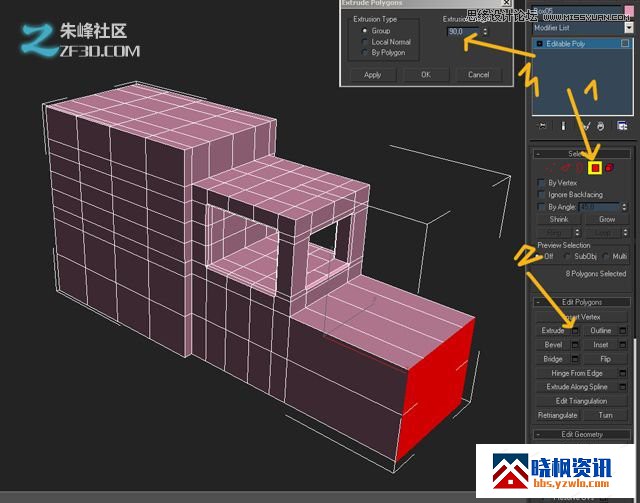Select Element sub-object level icon
Image resolution: width=640 pixels, height=503 pixels.
(x=609, y=167)
